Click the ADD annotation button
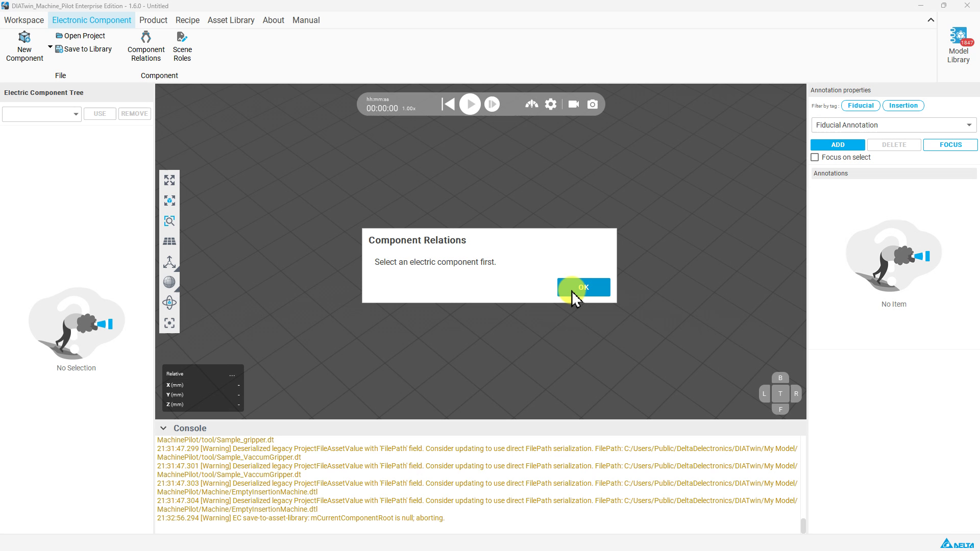 point(838,145)
